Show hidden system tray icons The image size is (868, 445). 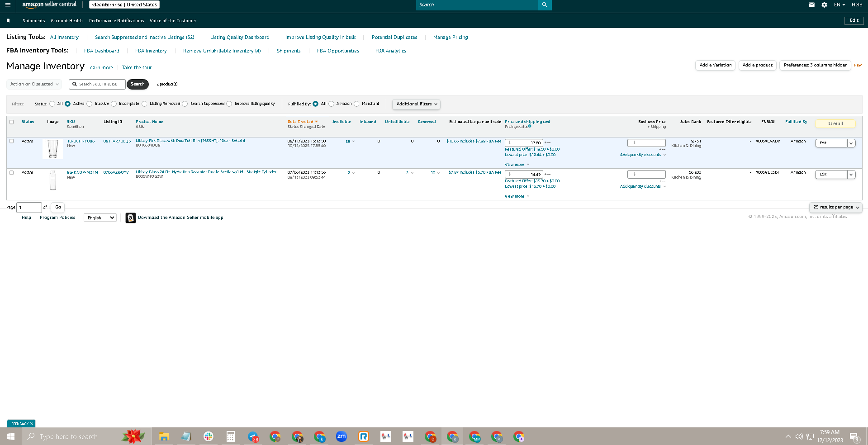pos(788,436)
